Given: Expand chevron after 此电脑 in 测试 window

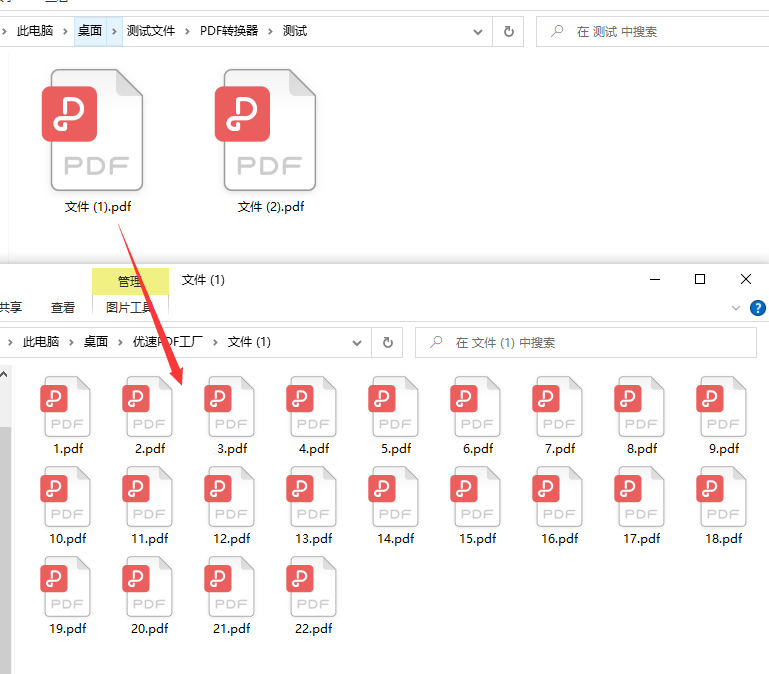Looking at the screenshot, I should tap(65, 31).
